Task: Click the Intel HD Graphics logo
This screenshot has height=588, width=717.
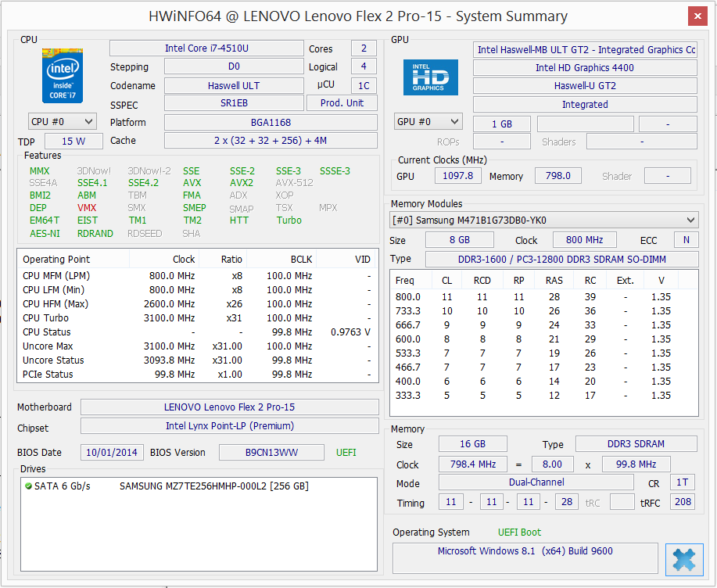Action: 431,77
